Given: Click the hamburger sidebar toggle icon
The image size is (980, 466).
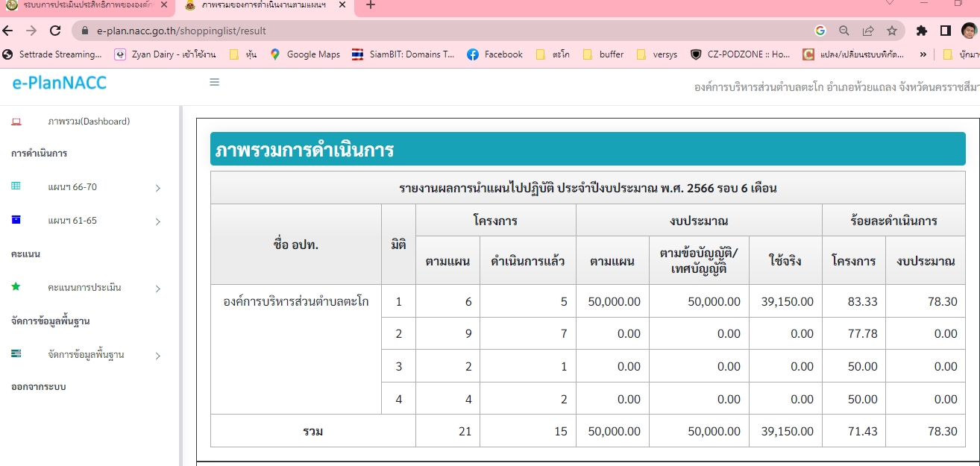Looking at the screenshot, I should pos(214,82).
